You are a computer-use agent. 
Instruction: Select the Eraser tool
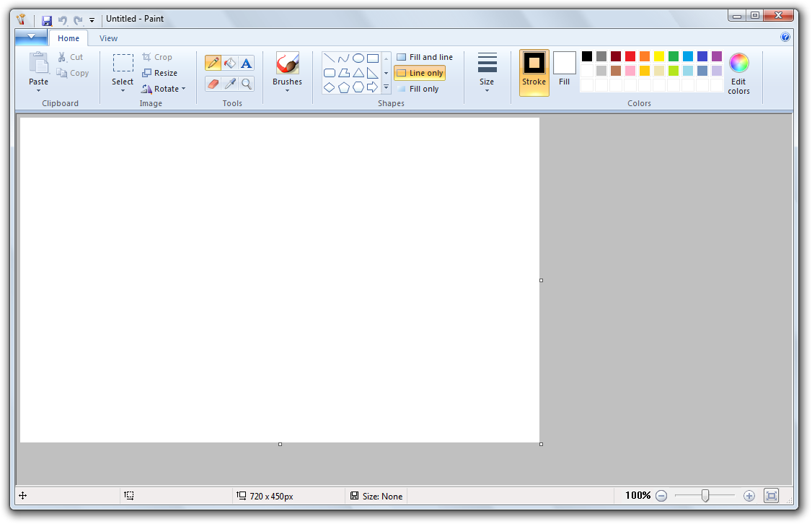pos(213,84)
